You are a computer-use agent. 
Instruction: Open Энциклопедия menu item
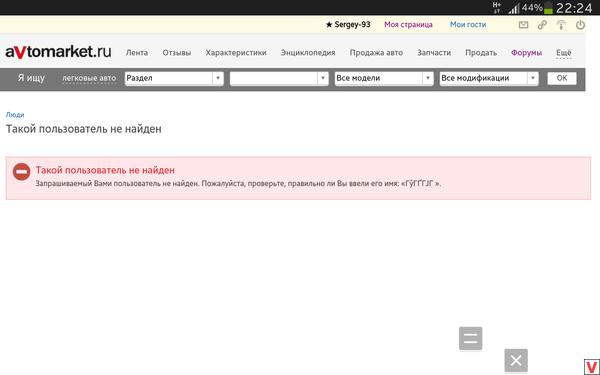(x=308, y=53)
